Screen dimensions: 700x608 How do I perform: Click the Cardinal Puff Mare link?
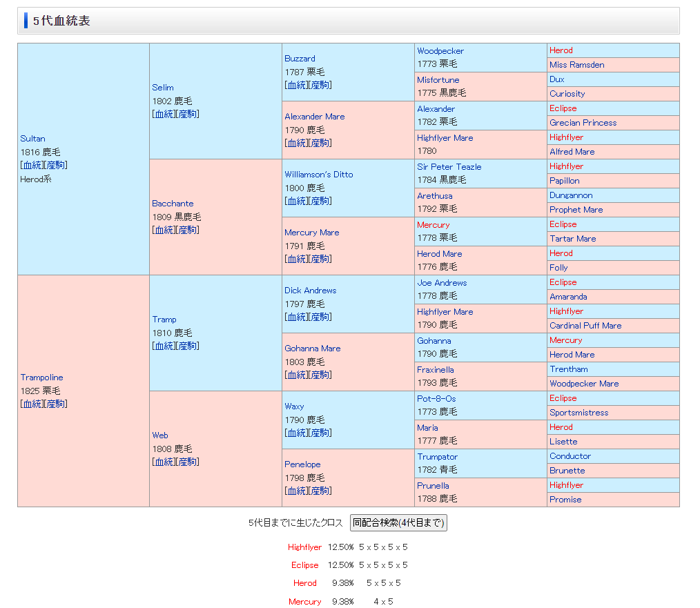pos(585,326)
